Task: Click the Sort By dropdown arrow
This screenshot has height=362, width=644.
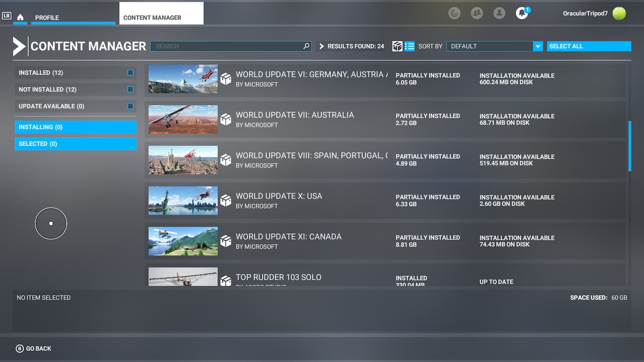Action: click(538, 46)
